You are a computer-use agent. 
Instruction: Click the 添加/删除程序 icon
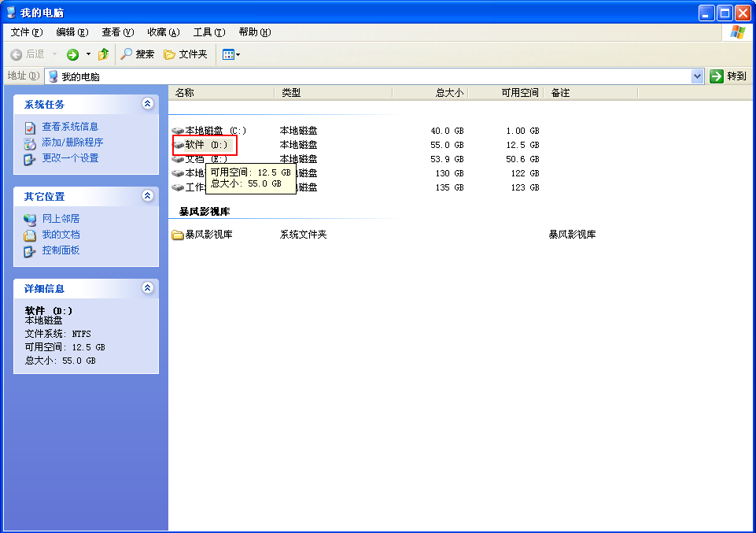coord(30,143)
